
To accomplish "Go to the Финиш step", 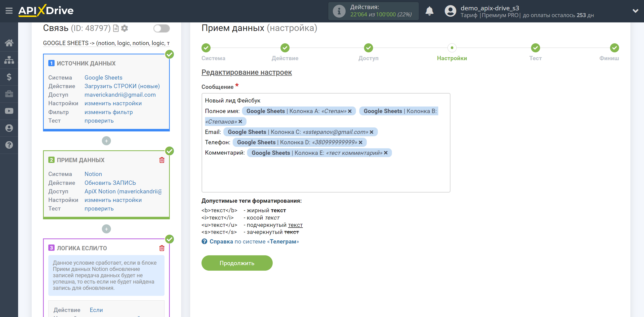I will 614,48.
